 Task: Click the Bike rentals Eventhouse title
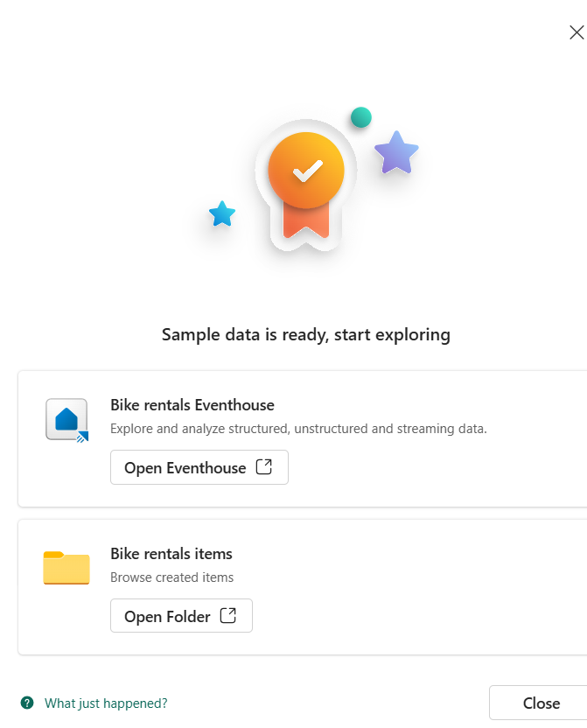[192, 405]
